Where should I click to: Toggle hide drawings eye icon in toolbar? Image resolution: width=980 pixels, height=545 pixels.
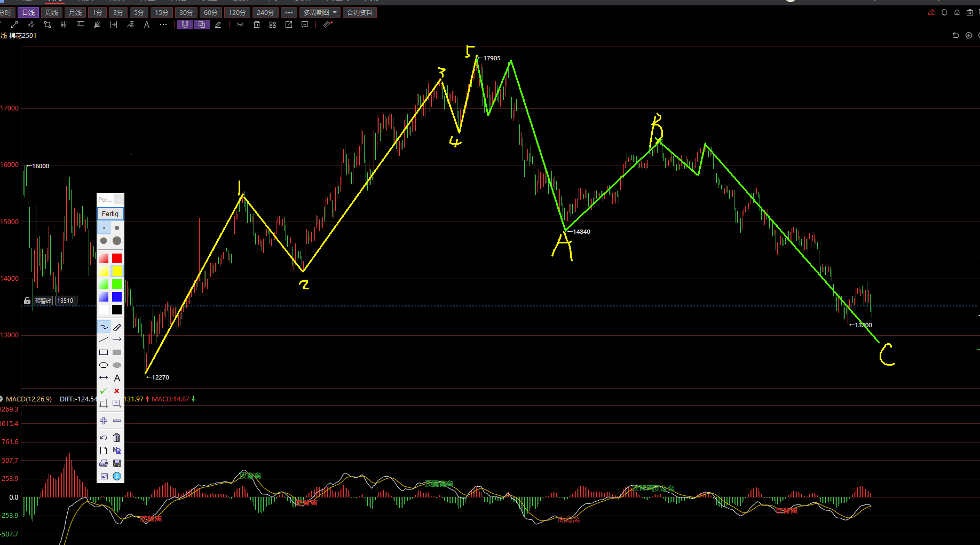tap(240, 25)
